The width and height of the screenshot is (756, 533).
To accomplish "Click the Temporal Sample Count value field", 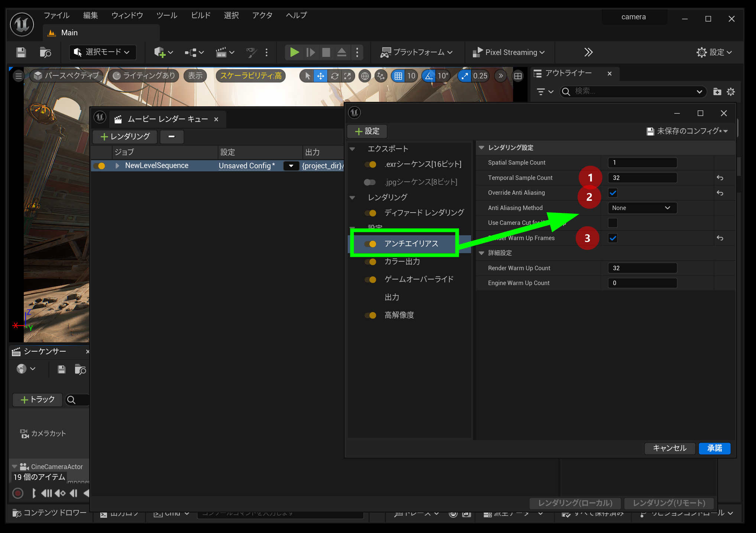I will (x=642, y=178).
